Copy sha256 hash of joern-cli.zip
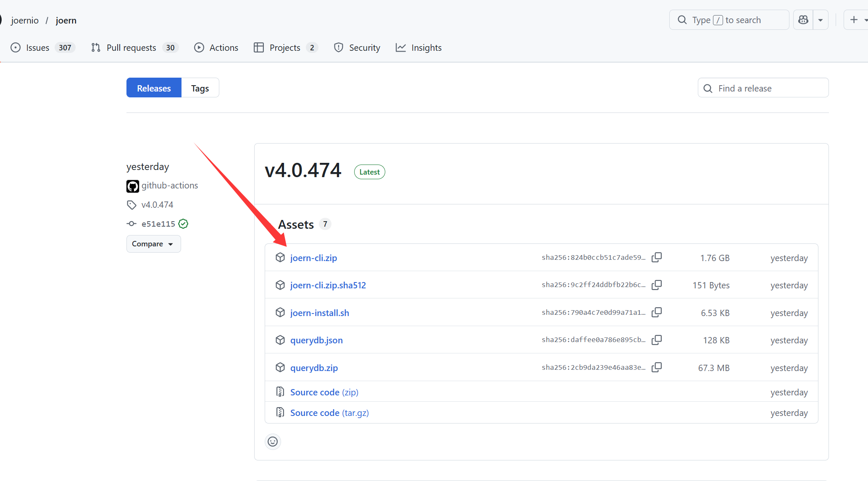Screen dimensions: 868x481 [x=657, y=257]
